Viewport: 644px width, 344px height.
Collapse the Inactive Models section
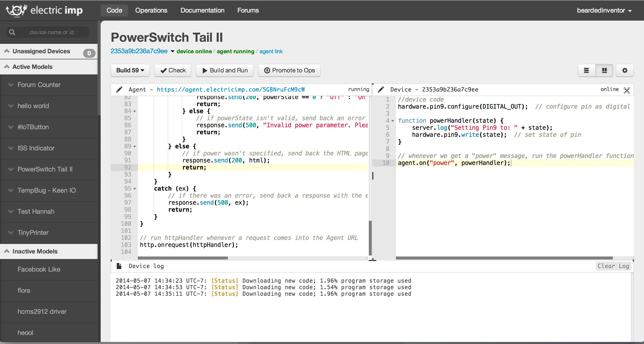pos(7,251)
